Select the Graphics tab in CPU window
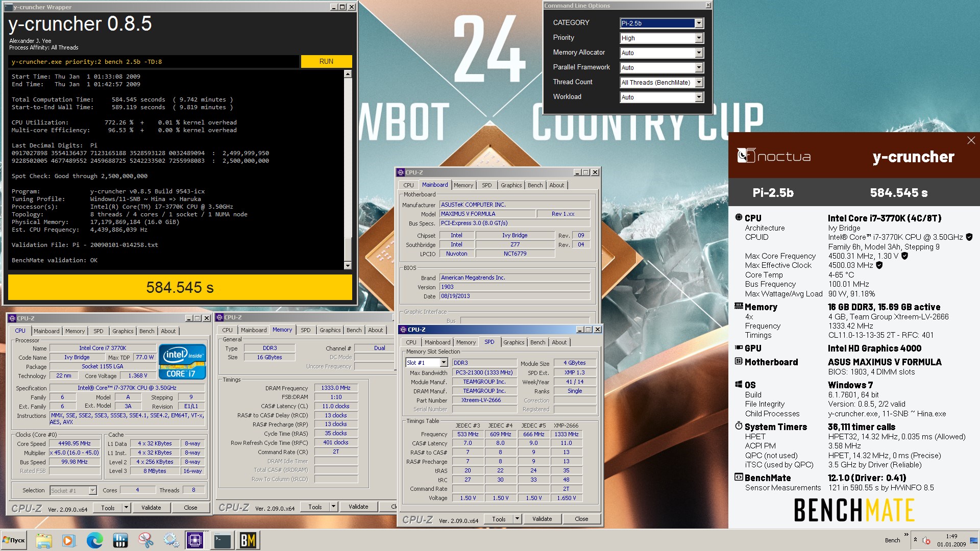 [122, 331]
